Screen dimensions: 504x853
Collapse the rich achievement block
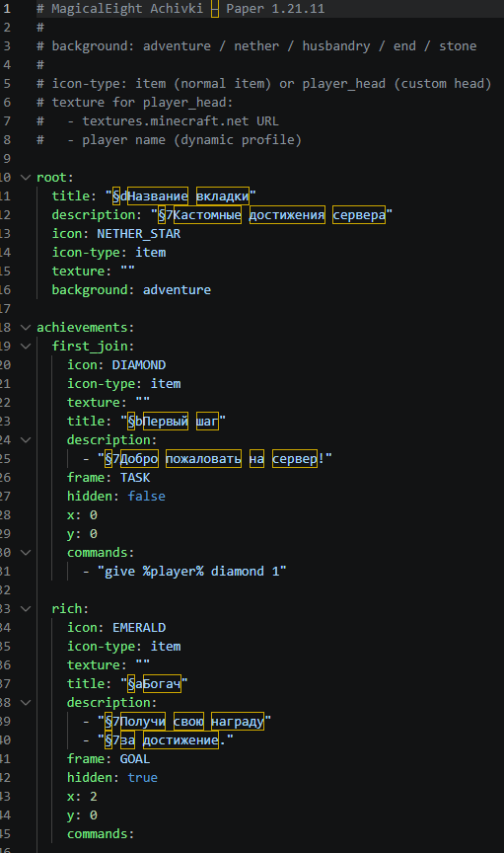[x=26, y=609]
